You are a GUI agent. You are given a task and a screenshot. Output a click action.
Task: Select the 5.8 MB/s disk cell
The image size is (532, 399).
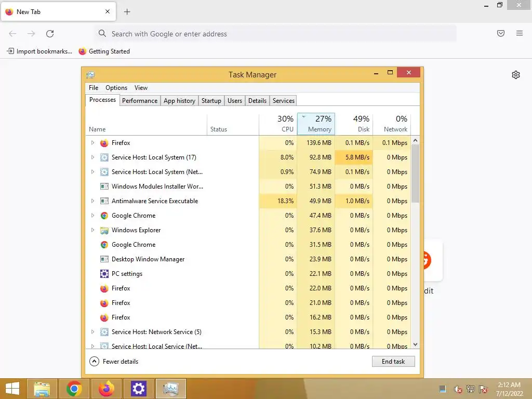[x=354, y=157]
